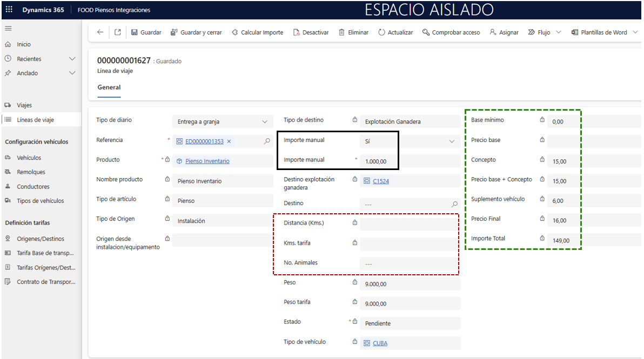
Task: Expand the Flujo menu chevron
Action: (559, 32)
